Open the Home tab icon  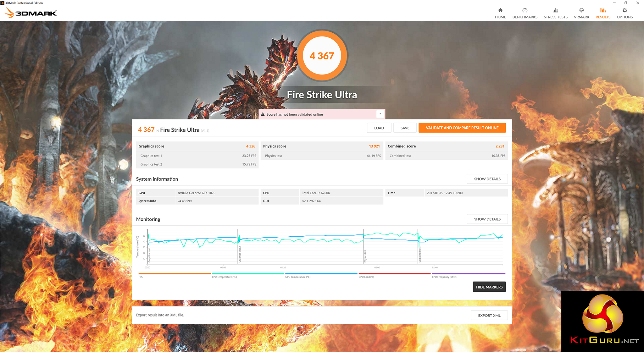click(500, 10)
